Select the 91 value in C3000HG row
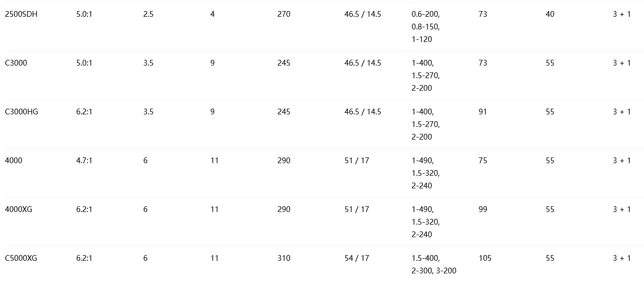644x286 pixels. pyautogui.click(x=483, y=112)
